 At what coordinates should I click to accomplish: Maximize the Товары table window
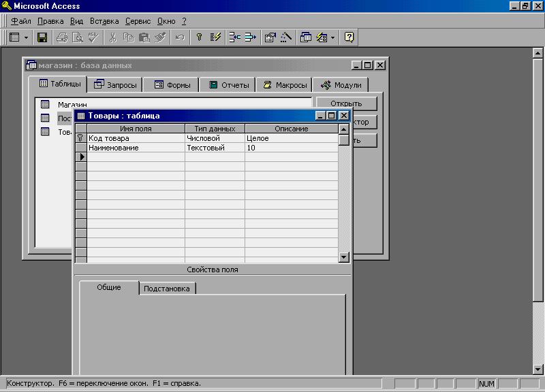[332, 116]
